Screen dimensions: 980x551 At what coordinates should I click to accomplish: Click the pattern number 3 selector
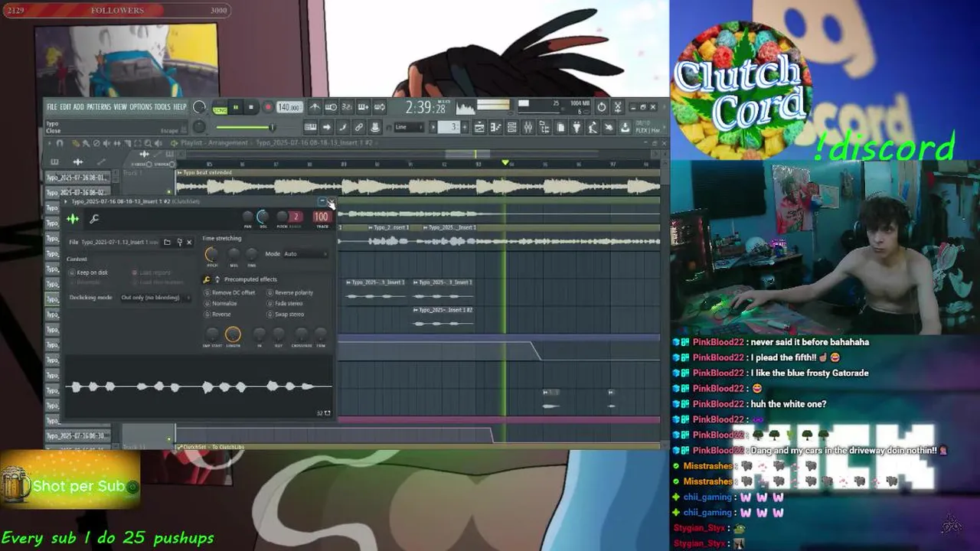pyautogui.click(x=449, y=126)
